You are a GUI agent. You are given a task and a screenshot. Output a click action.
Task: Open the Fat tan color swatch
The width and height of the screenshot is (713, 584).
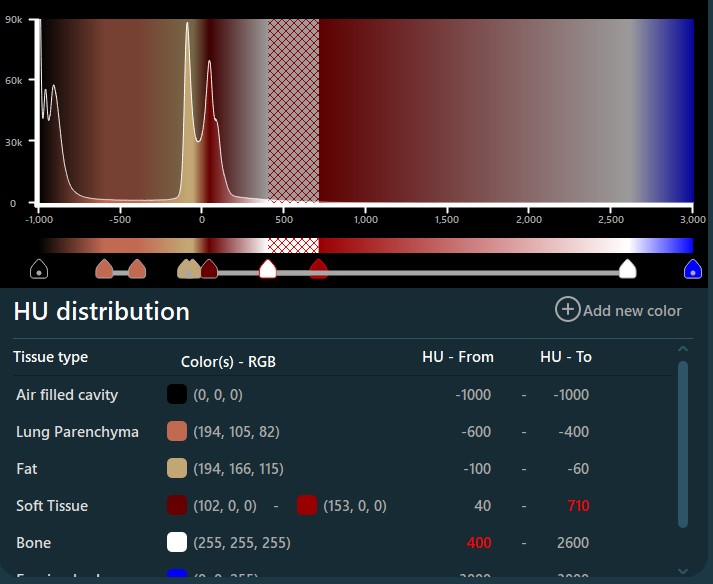(177, 469)
